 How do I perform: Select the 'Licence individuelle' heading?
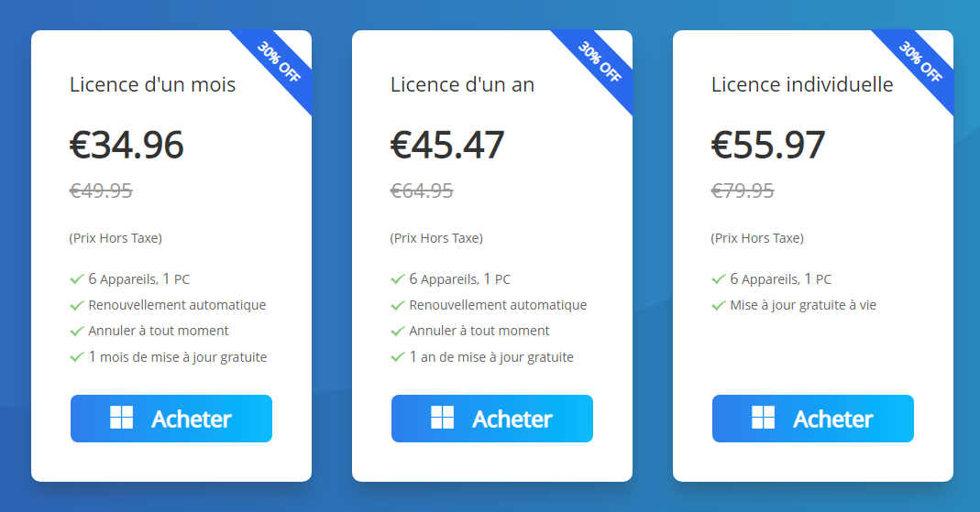coord(802,84)
